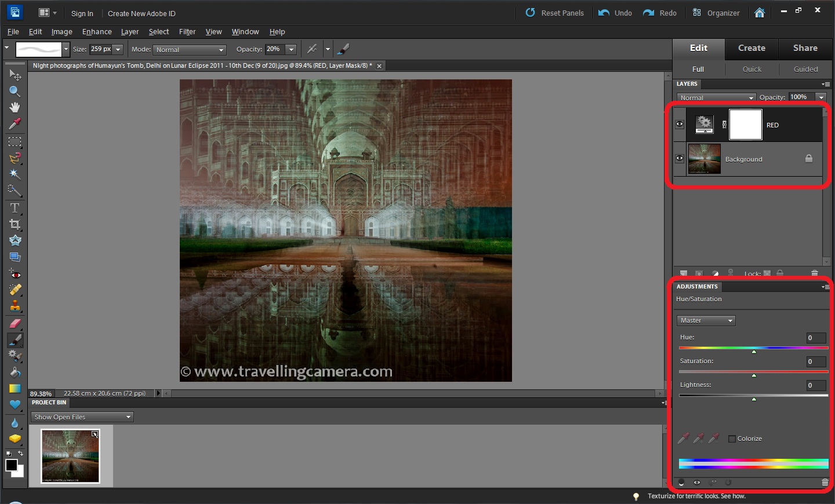Enable the Colorize checkbox
Viewport: 835px width, 504px height.
coord(732,439)
